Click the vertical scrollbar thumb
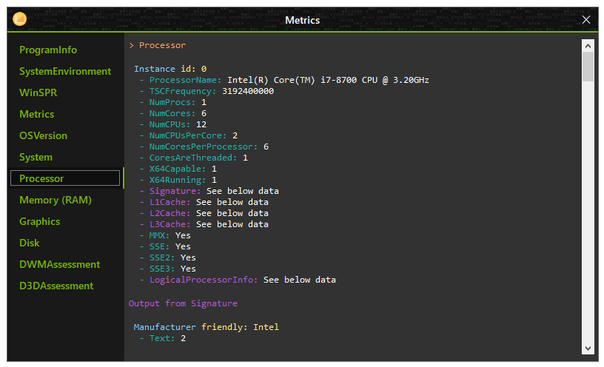The height and width of the screenshot is (367, 604). 587,67
